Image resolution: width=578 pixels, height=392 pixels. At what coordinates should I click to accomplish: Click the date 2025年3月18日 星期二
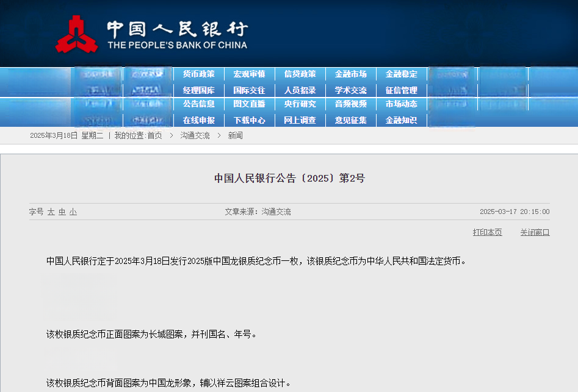click(67, 135)
